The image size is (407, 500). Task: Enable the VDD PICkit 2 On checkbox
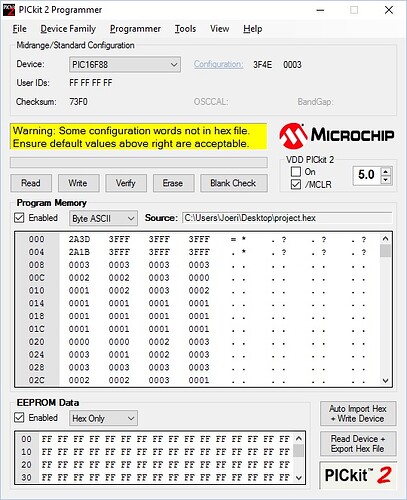pyautogui.click(x=296, y=172)
